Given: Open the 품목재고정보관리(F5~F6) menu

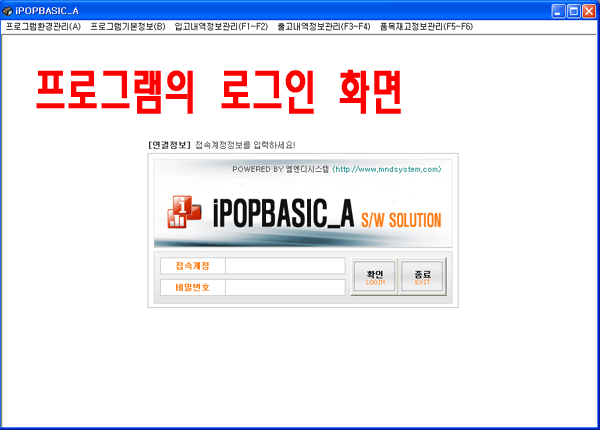Looking at the screenshot, I should (426, 27).
